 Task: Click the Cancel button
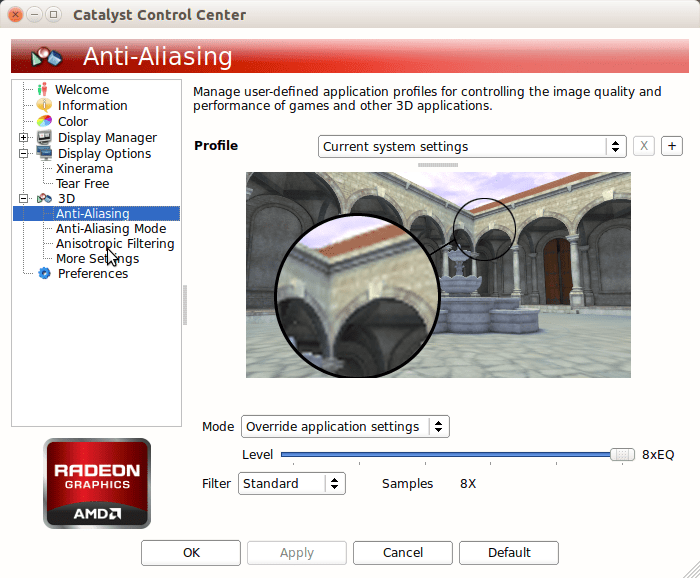point(403,553)
